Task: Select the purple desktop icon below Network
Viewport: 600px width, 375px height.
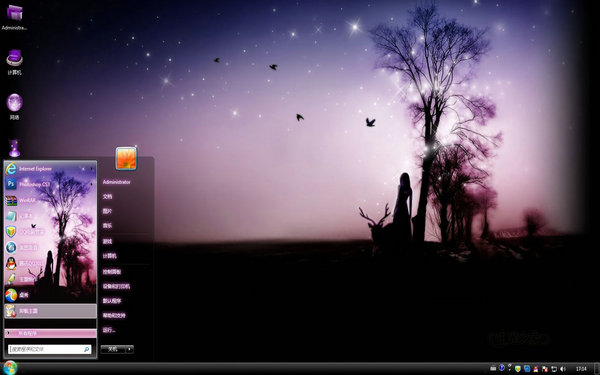Action: pos(14,148)
